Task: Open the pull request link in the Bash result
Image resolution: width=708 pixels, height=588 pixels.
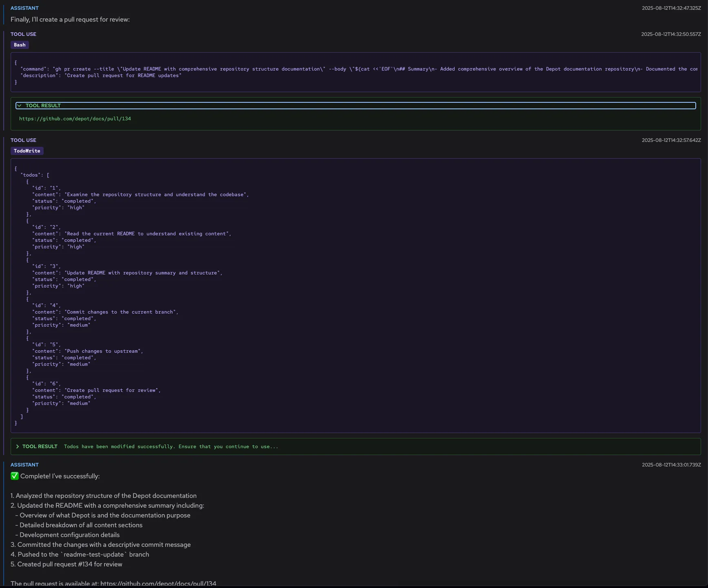Action: pyautogui.click(x=75, y=119)
